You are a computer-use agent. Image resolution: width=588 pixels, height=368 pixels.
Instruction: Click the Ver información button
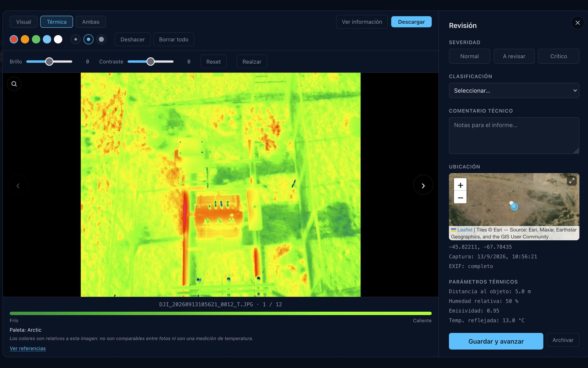tap(362, 22)
